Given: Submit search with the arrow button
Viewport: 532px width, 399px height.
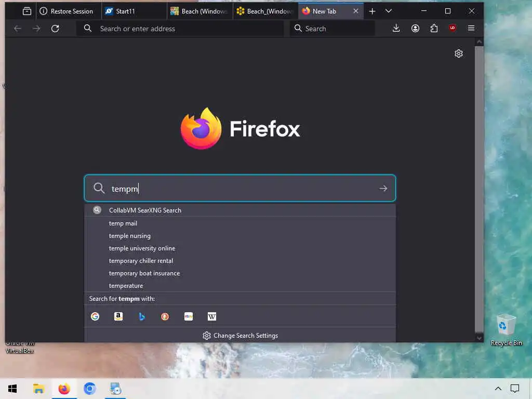Looking at the screenshot, I should (383, 188).
